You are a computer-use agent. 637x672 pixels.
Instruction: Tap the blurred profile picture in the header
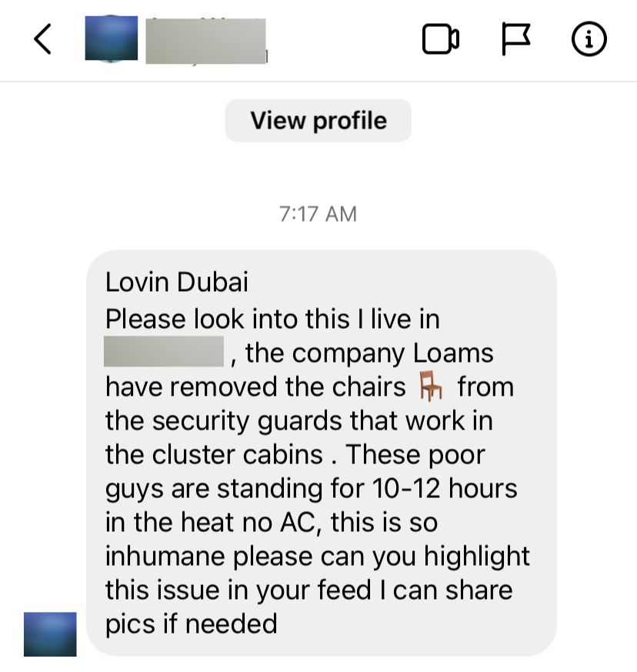pyautogui.click(x=112, y=38)
